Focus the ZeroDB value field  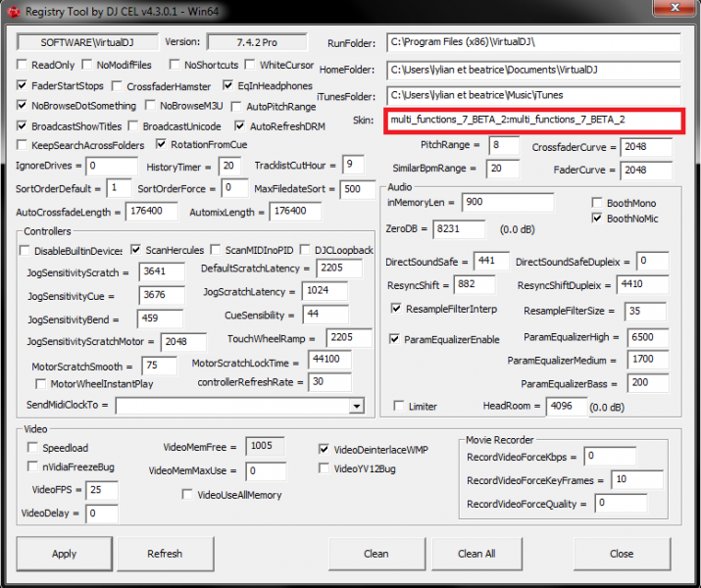tap(459, 229)
